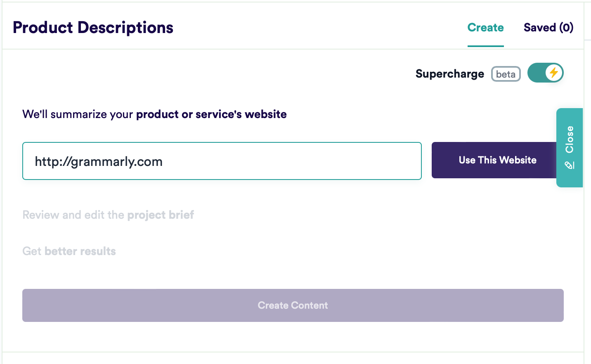Viewport: 591px width, 364px height.
Task: Focus the website URL input field
Action: 222,161
